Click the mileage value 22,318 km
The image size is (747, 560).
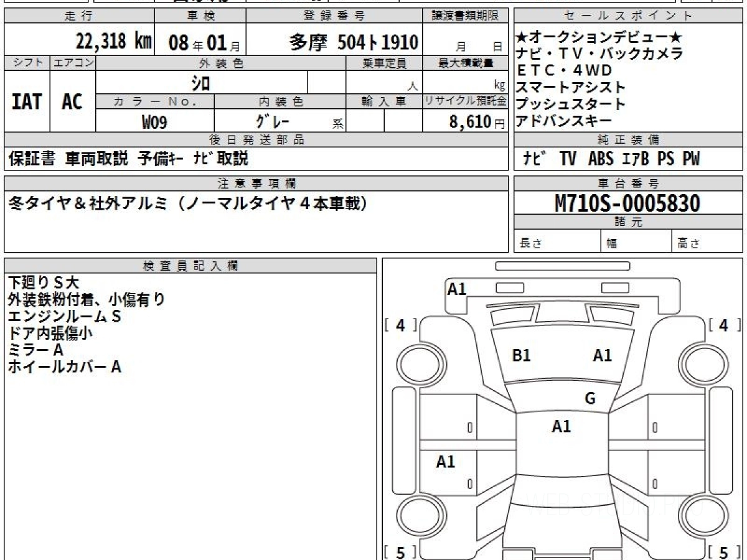point(114,42)
